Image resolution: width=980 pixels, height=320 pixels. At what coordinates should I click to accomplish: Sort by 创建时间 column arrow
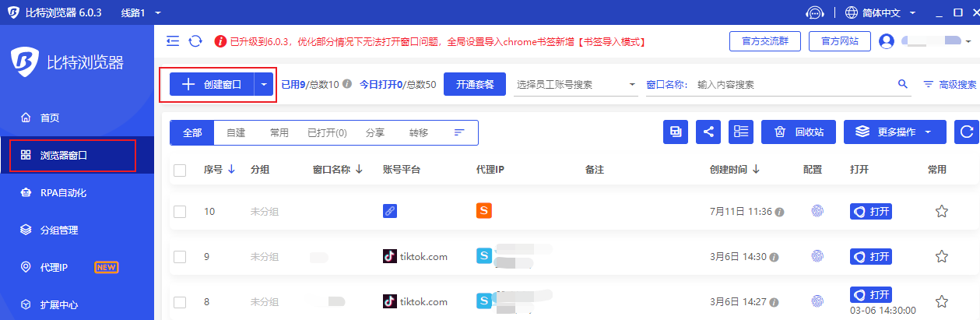click(756, 170)
